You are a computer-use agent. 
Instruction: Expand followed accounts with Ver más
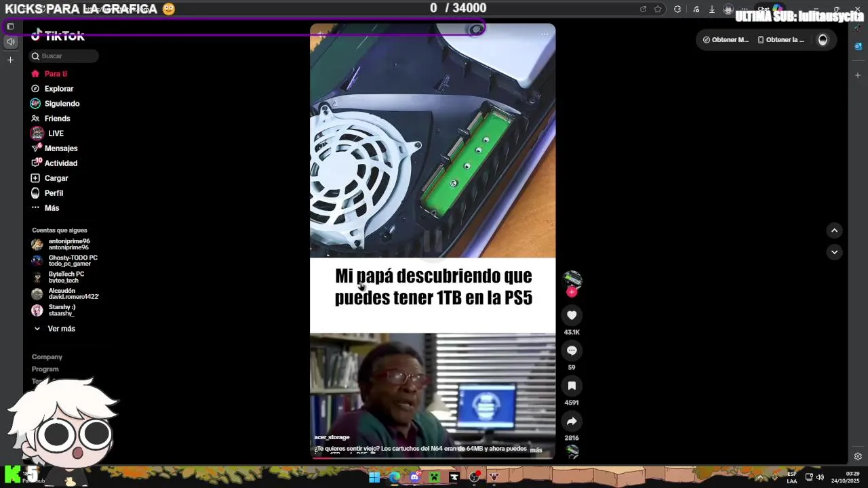click(54, 329)
